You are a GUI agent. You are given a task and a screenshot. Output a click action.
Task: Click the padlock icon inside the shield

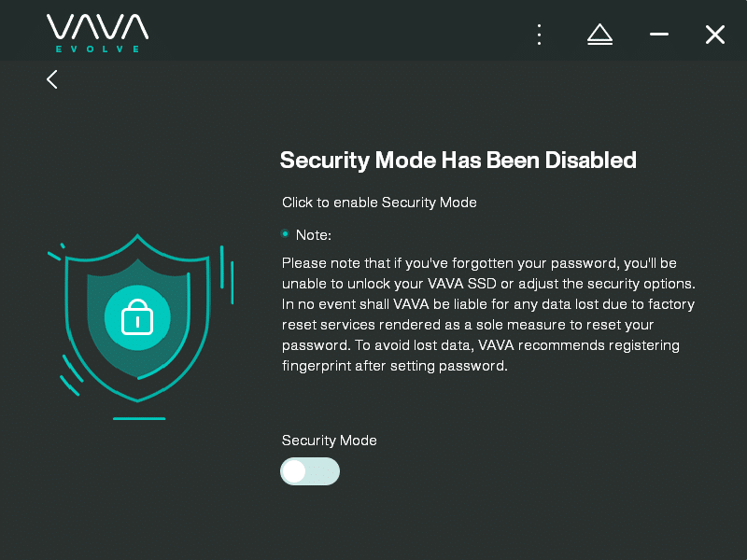[x=137, y=317]
